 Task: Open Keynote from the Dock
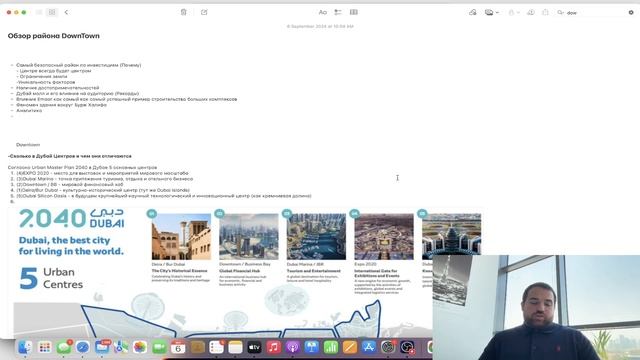click(x=311, y=347)
